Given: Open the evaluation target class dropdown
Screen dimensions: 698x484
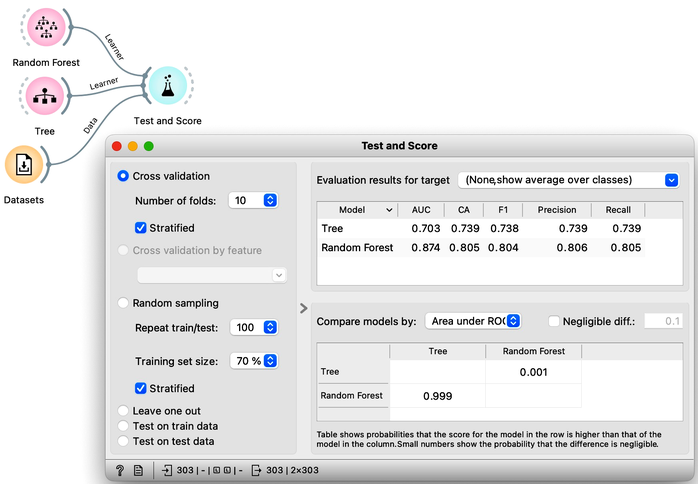Looking at the screenshot, I should click(x=568, y=180).
